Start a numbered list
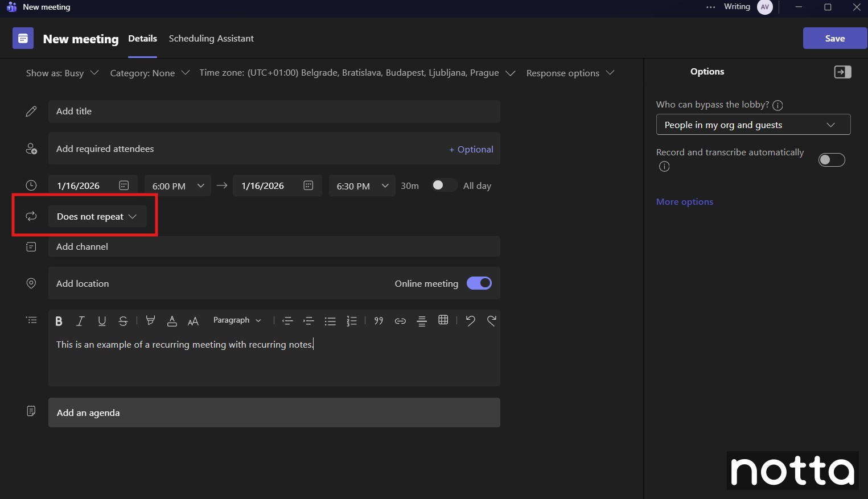 pyautogui.click(x=352, y=321)
